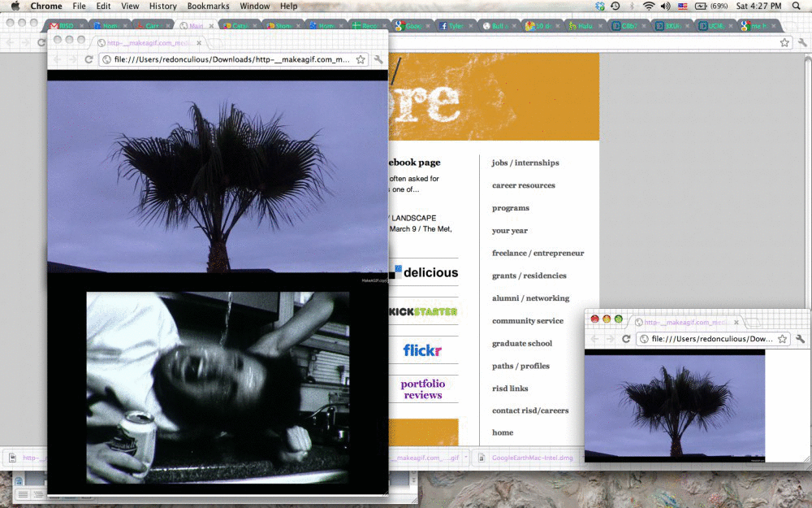Click the Bluetooth icon in the menu bar

pyautogui.click(x=632, y=6)
